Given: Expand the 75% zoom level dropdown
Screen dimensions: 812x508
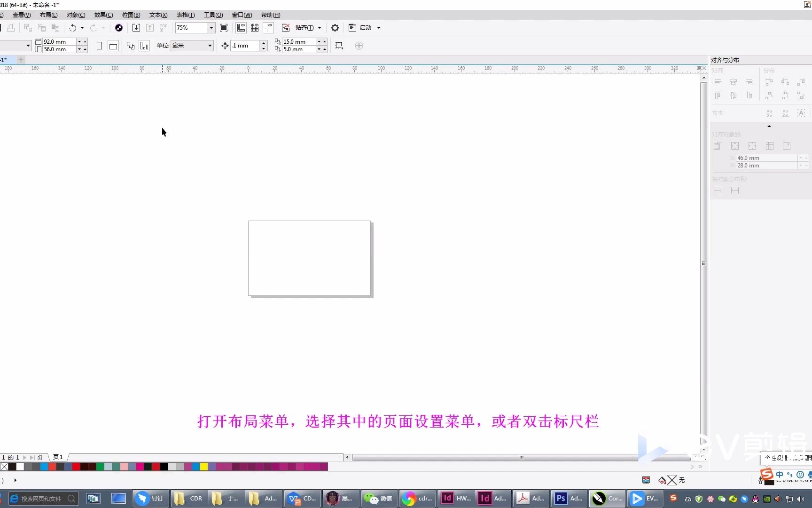Looking at the screenshot, I should point(211,27).
